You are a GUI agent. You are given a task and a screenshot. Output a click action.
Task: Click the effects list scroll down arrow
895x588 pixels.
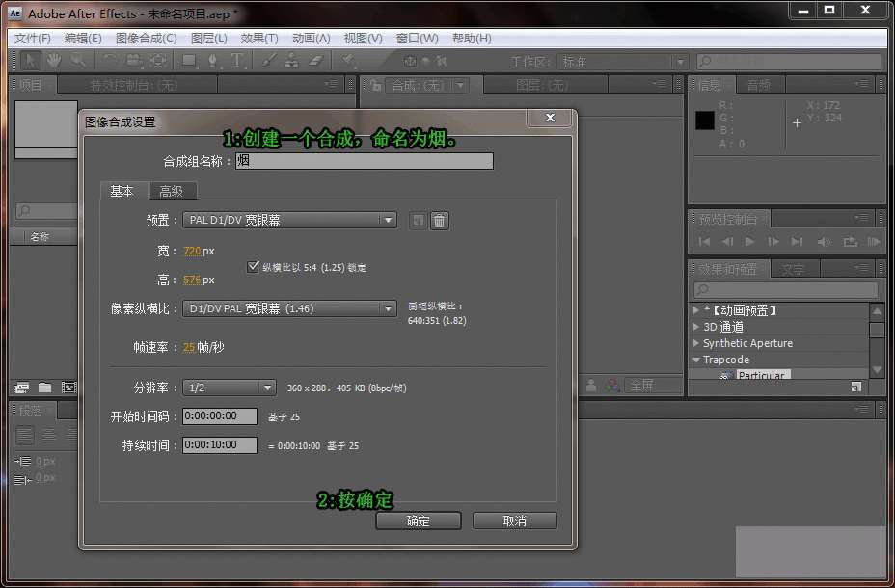coord(878,370)
